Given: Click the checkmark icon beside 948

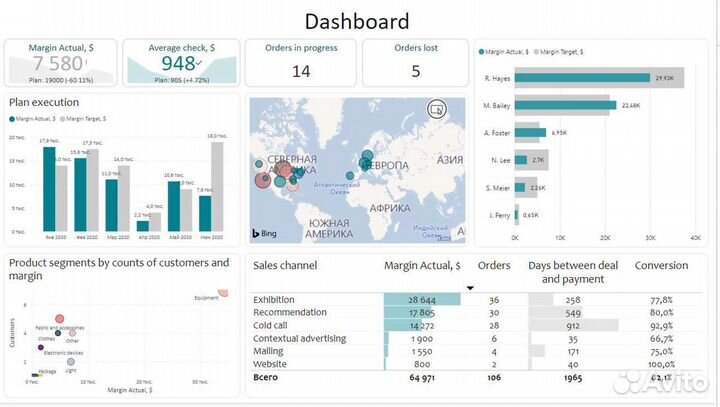Looking at the screenshot, I should click(x=228, y=64).
